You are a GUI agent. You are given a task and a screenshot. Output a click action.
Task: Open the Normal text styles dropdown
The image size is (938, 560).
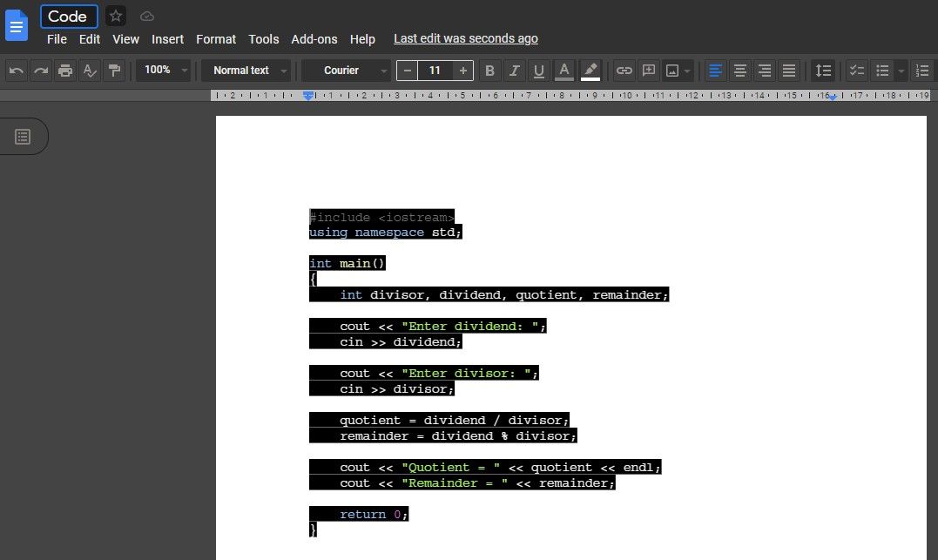[x=246, y=71]
